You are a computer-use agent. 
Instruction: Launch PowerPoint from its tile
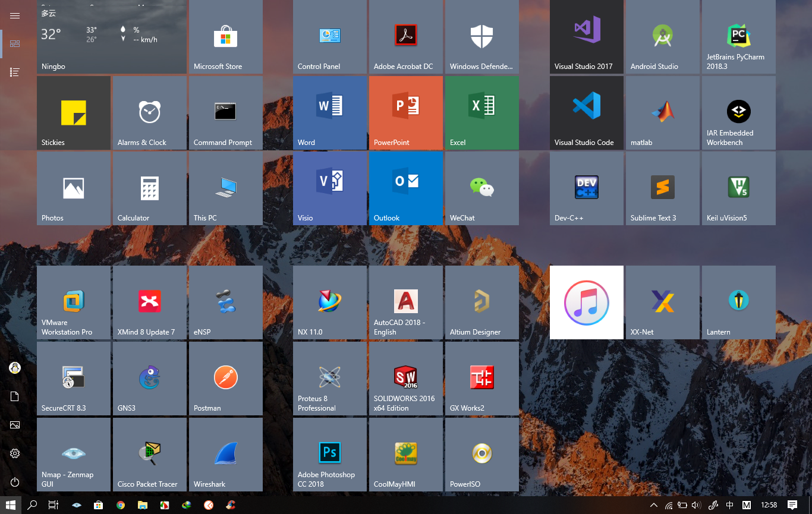point(406,113)
